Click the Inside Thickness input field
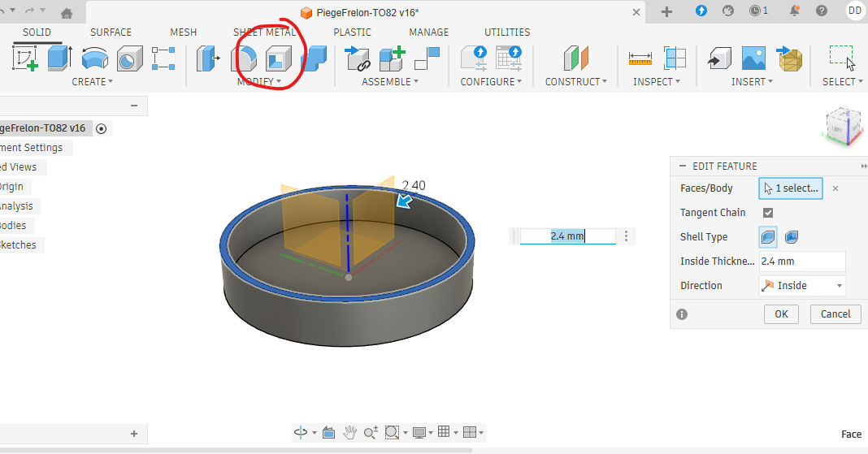868x454 pixels. [x=801, y=262]
